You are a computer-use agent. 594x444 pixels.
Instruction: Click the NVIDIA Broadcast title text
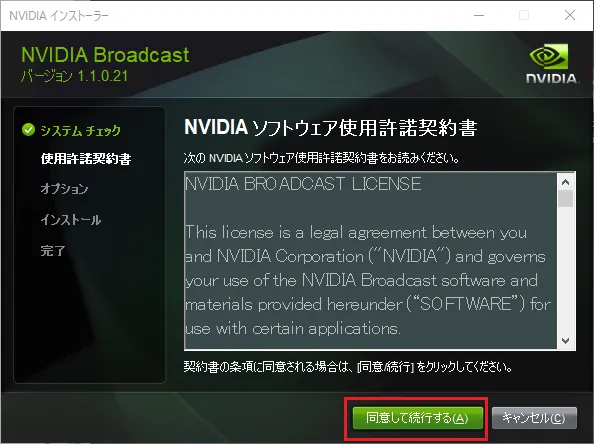coord(105,55)
